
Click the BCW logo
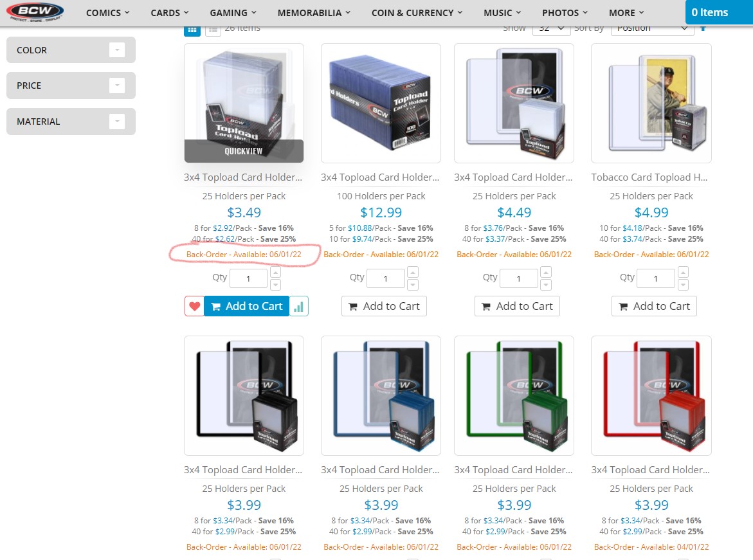click(35, 12)
